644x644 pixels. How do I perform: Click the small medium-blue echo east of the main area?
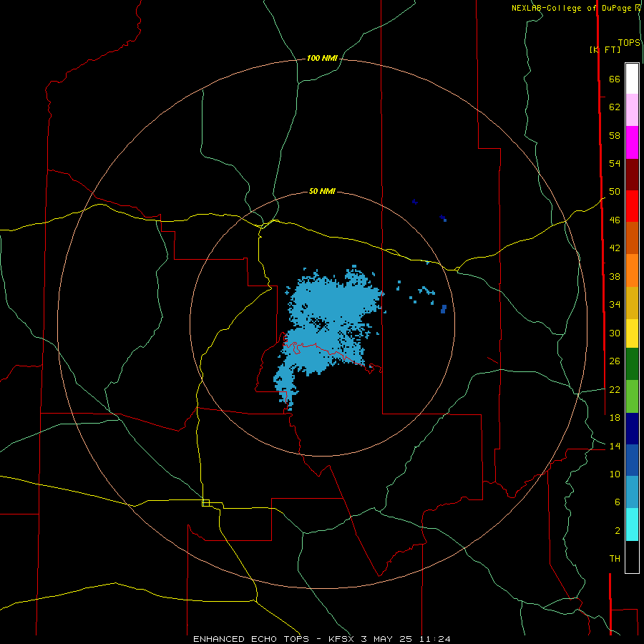click(444, 309)
